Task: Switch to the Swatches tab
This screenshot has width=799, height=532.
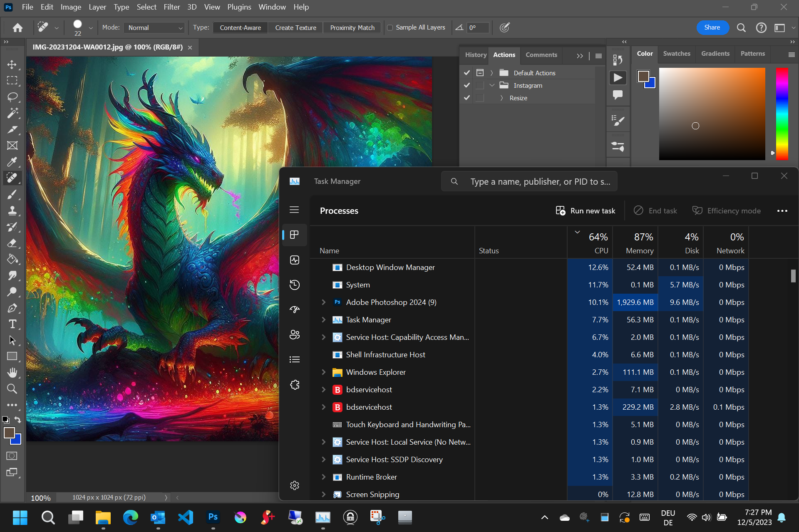Action: coord(676,54)
